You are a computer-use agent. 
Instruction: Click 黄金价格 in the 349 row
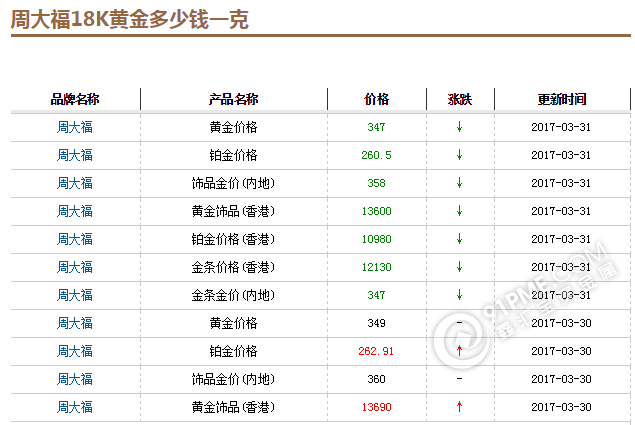pyautogui.click(x=233, y=323)
